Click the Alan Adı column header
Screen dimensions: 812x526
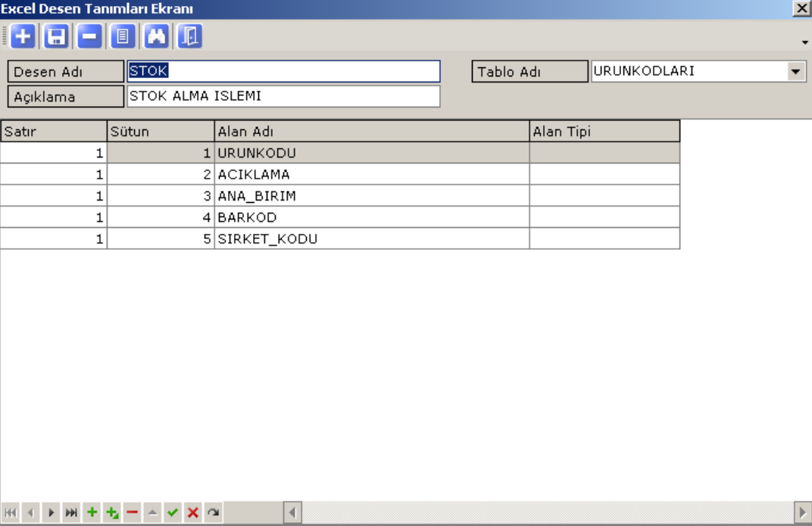(372, 132)
